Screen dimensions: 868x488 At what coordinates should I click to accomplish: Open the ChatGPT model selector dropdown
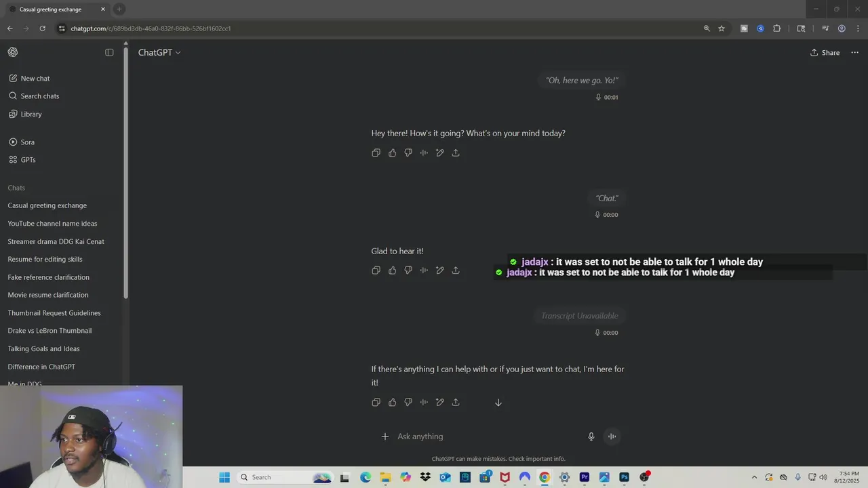click(159, 53)
